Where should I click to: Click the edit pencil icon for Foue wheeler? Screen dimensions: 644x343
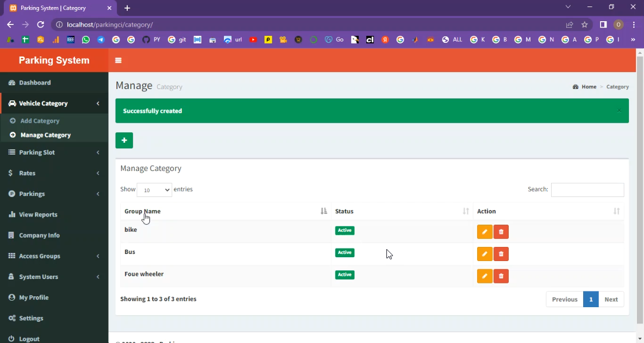click(484, 276)
